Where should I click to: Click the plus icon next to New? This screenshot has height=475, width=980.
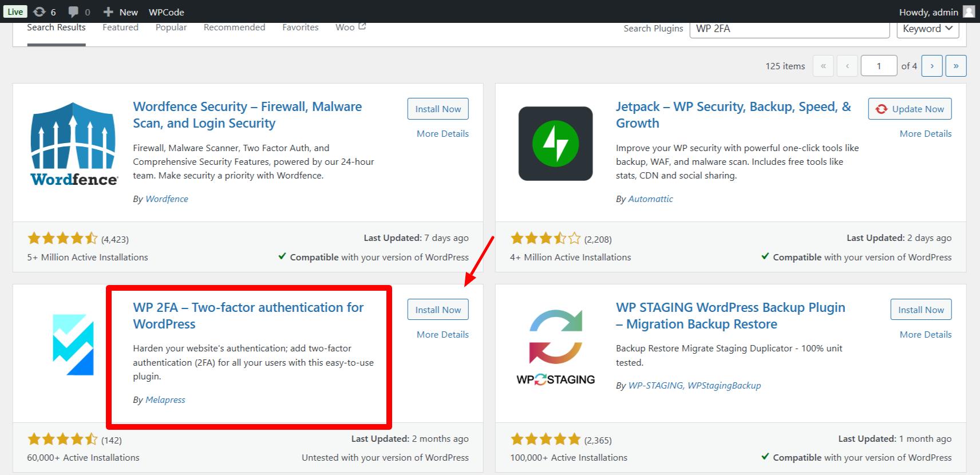tap(108, 11)
